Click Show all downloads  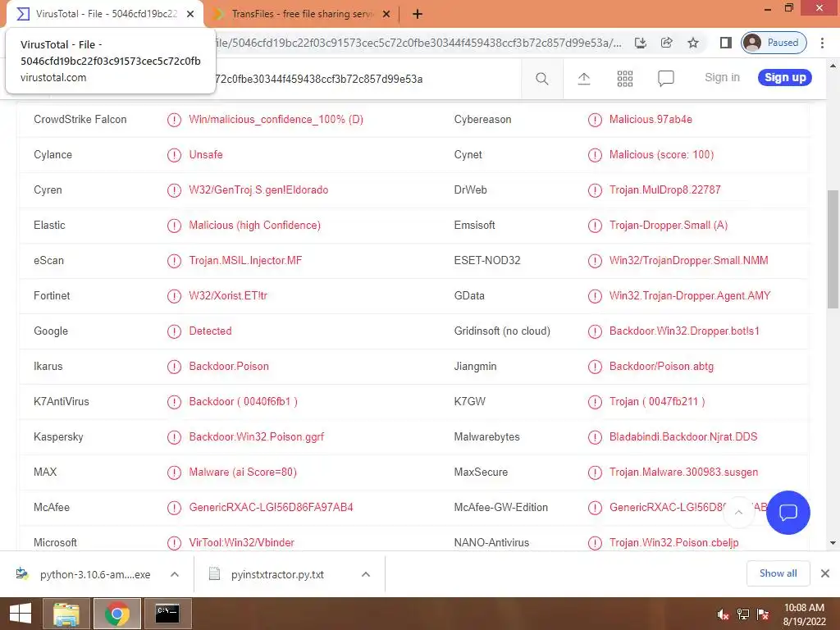[778, 573]
